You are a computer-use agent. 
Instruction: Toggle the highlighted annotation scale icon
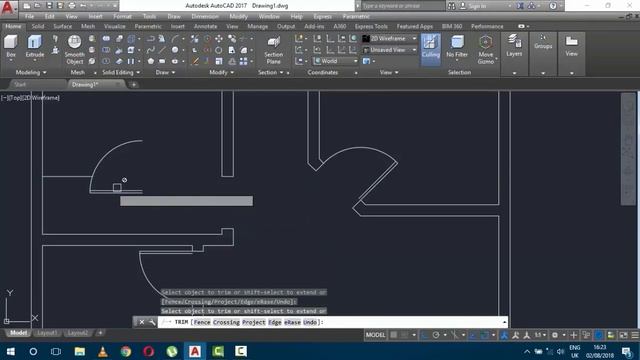[x=504, y=335]
